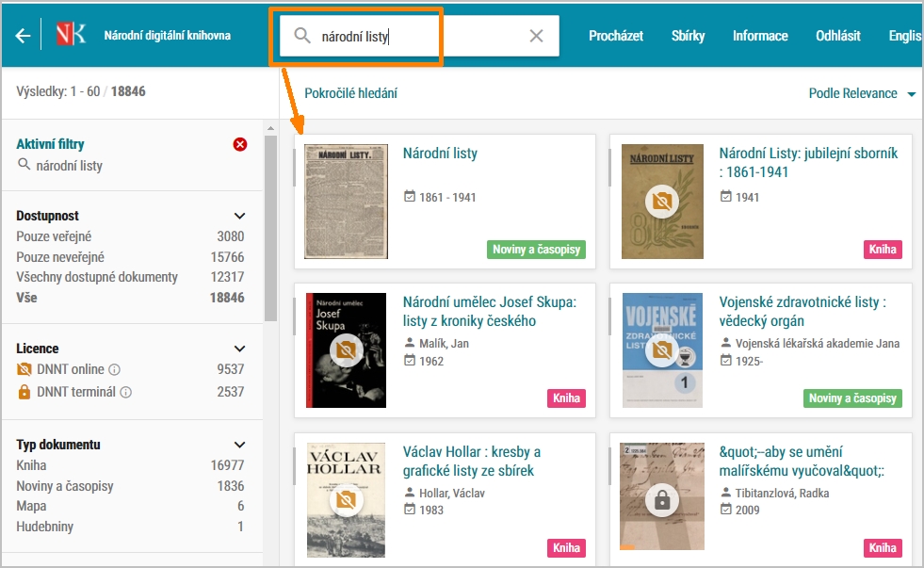Open Pokročilé hledání advanced search
This screenshot has width=924, height=568.
pyautogui.click(x=350, y=93)
